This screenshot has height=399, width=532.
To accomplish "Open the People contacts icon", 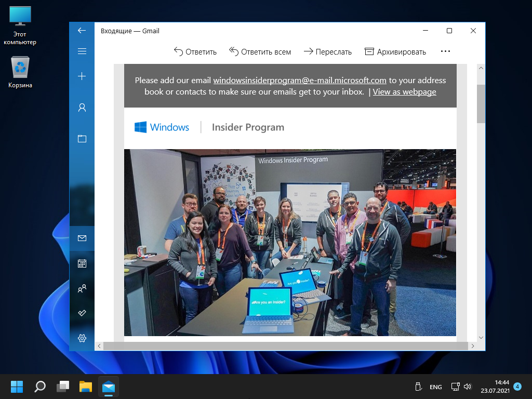I will [82, 288].
